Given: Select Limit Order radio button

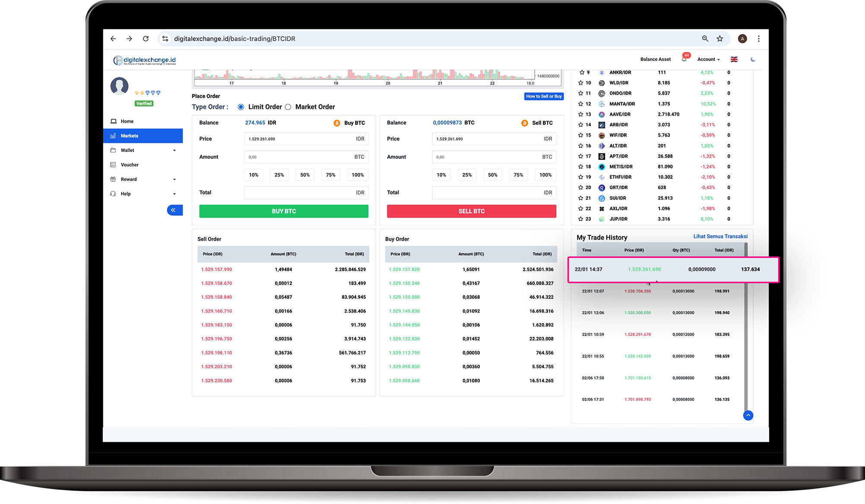Looking at the screenshot, I should [241, 107].
